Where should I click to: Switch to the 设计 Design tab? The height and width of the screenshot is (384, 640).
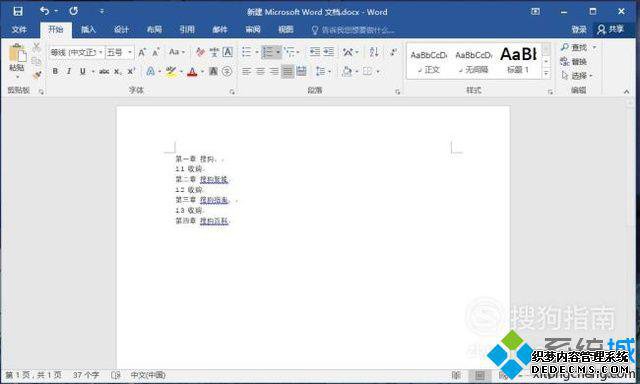121,29
